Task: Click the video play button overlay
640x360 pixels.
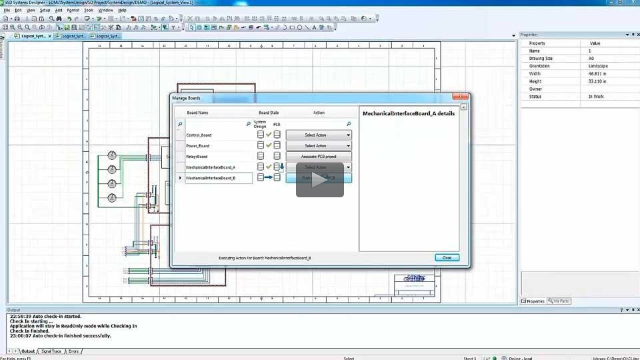Action: tap(320, 180)
